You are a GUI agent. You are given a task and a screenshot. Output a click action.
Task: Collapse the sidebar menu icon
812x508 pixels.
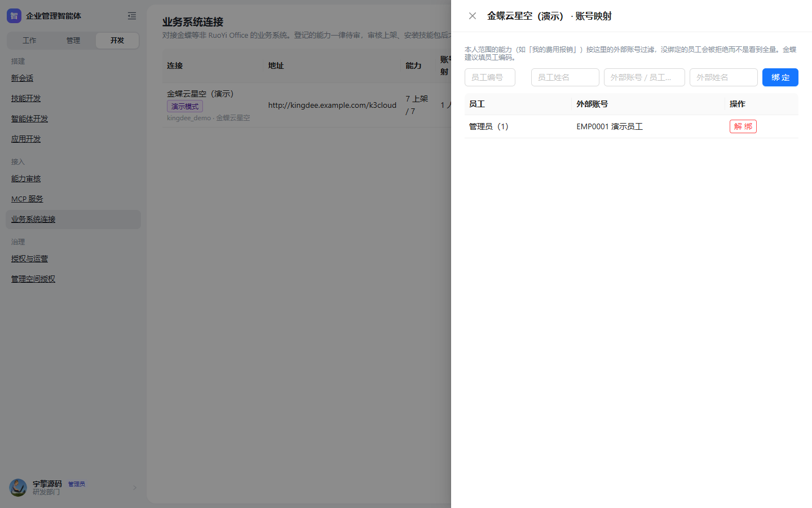(132, 16)
